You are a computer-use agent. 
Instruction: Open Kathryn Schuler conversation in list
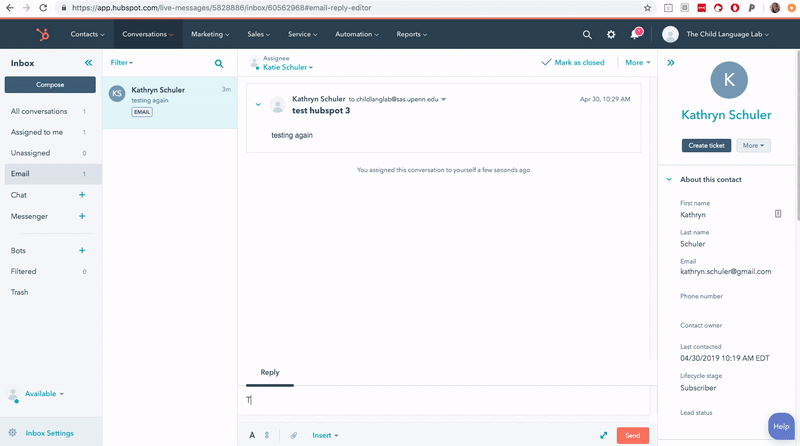170,102
